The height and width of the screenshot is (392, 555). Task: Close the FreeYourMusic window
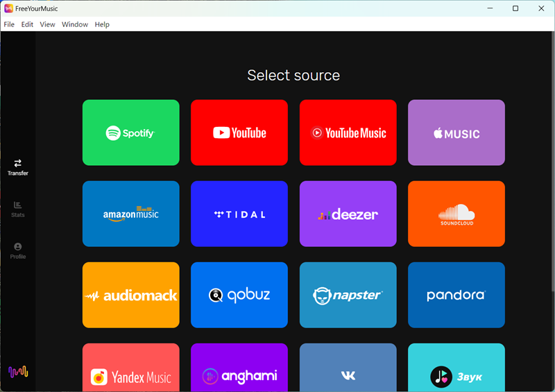(541, 8)
